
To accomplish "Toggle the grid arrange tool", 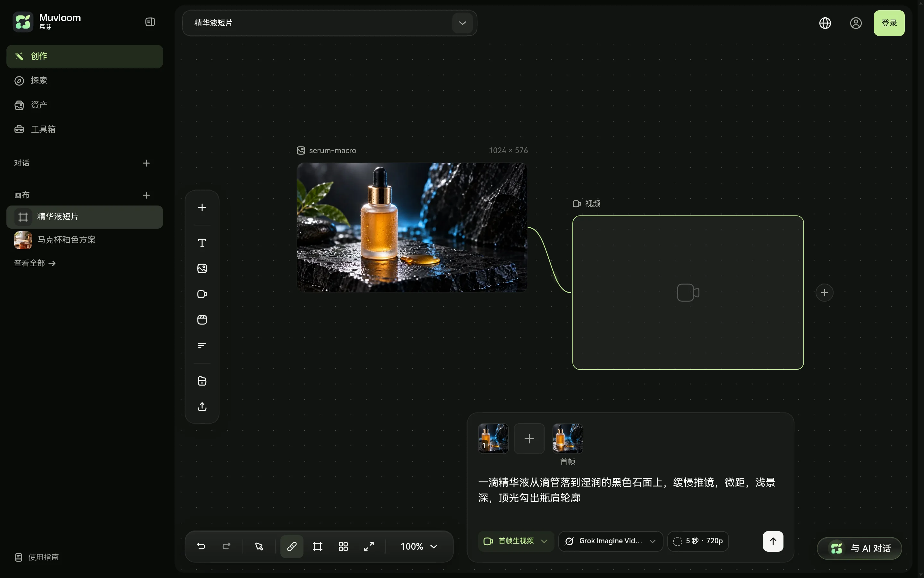I will pos(343,547).
